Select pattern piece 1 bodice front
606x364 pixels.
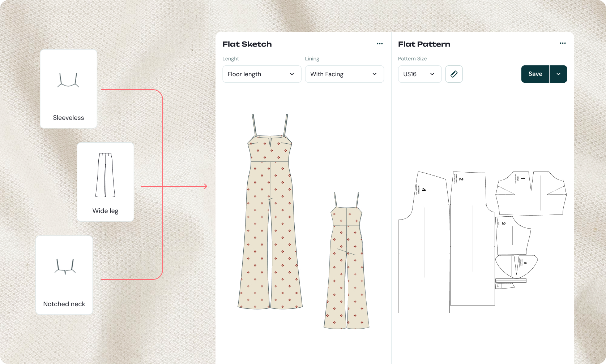[x=531, y=194]
